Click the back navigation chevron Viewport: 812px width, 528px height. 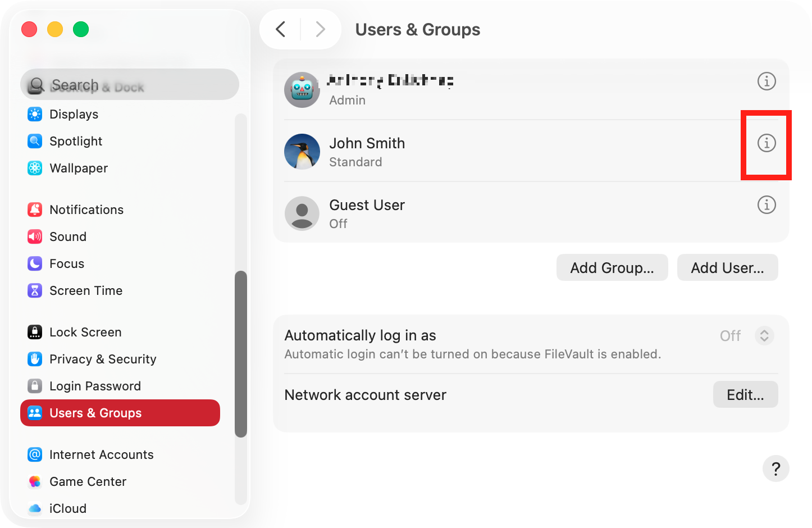click(280, 29)
